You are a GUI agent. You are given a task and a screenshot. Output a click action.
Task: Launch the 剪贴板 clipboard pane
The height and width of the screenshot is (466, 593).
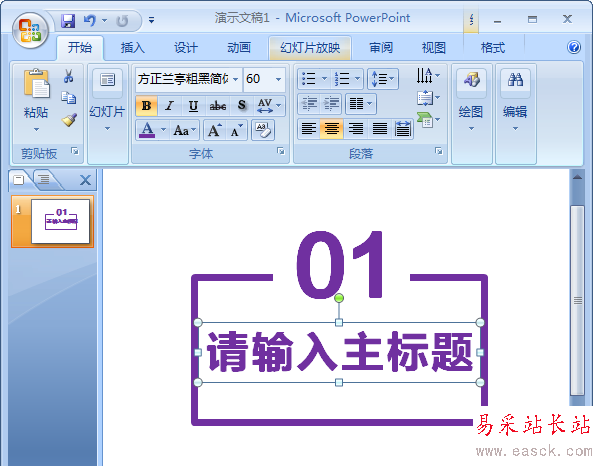75,151
